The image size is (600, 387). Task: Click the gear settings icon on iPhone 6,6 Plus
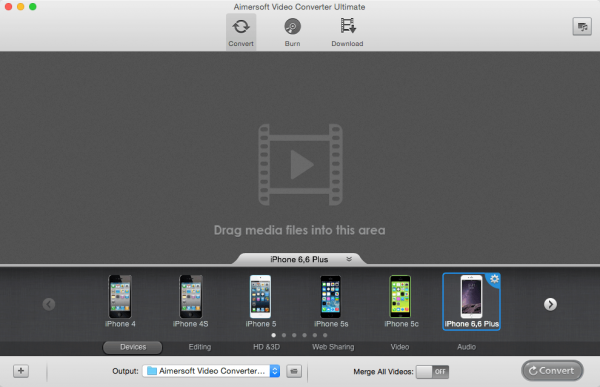(494, 279)
